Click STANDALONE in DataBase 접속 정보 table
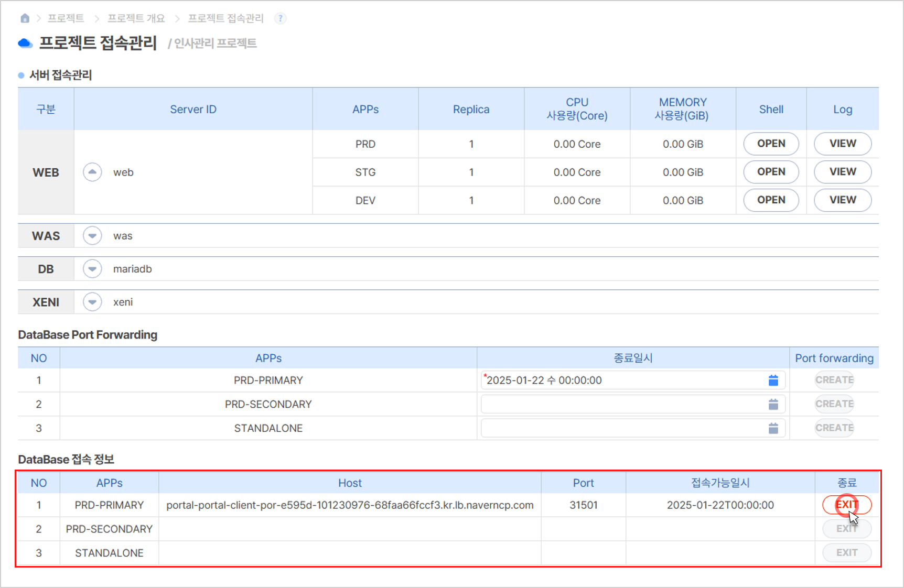The image size is (904, 588). tap(109, 553)
